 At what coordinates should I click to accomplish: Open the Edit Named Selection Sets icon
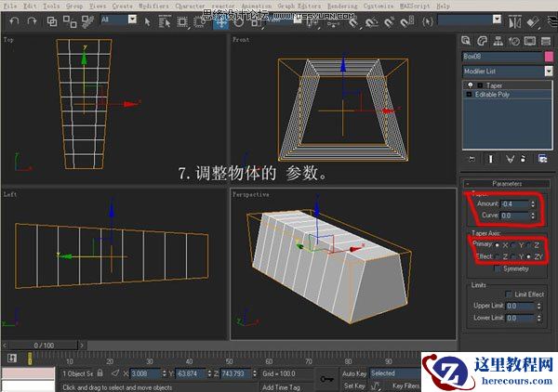pyautogui.click(x=428, y=22)
